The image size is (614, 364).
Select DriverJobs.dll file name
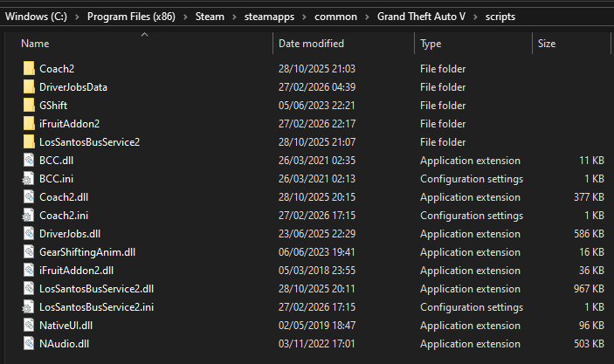70,234
